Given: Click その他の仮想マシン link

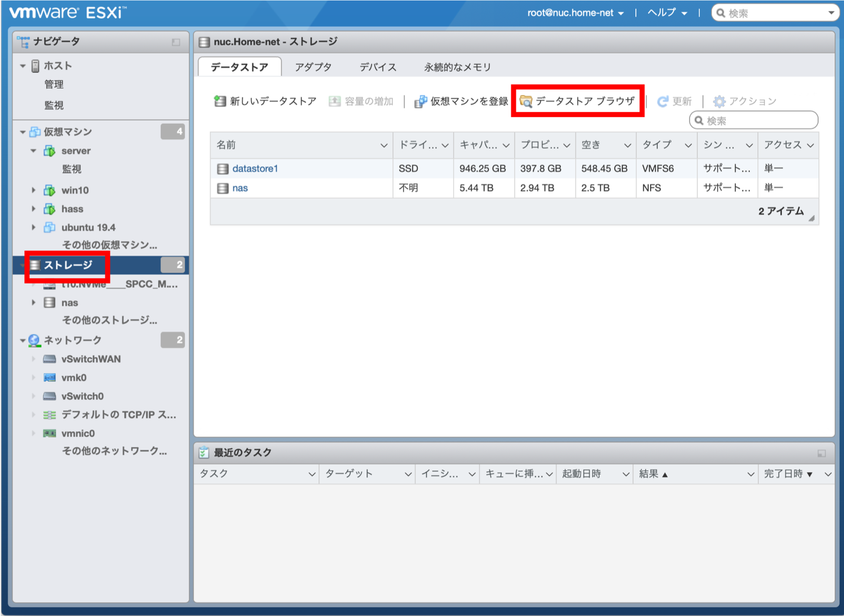Looking at the screenshot, I should 109,245.
